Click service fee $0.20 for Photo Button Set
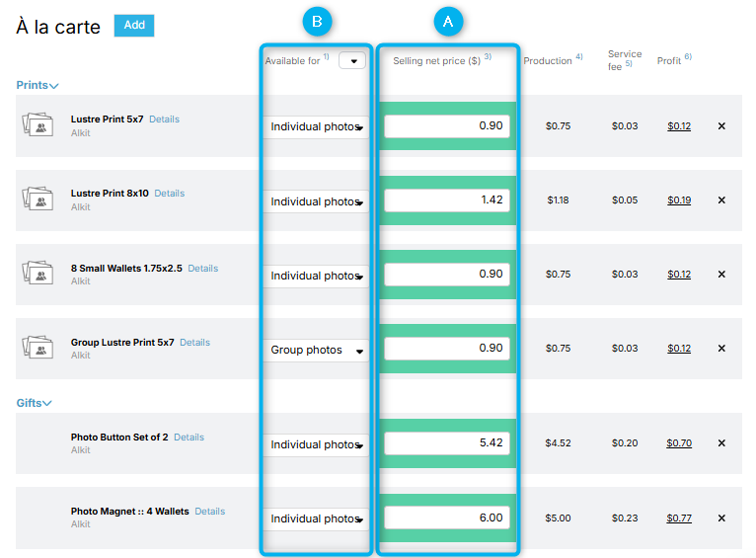 pos(625,443)
